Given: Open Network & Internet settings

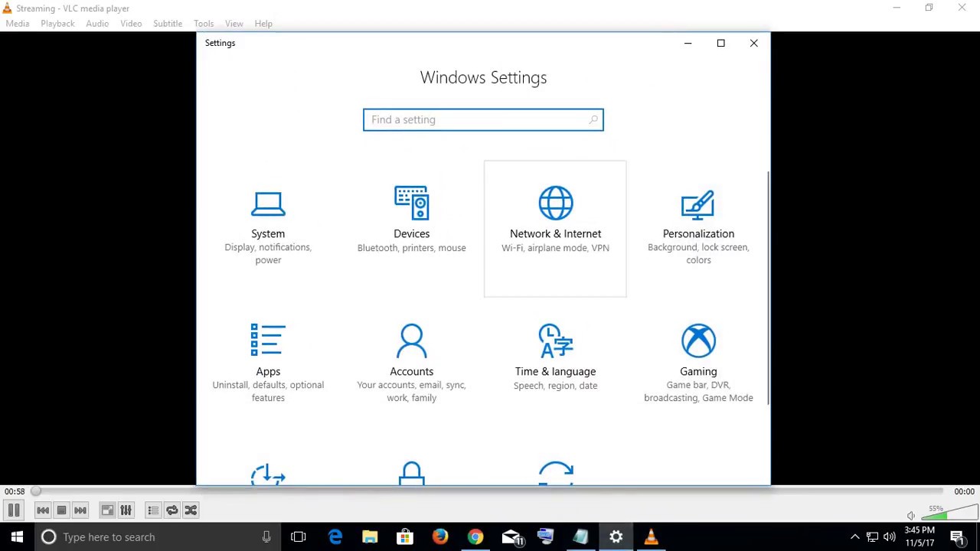Looking at the screenshot, I should pos(555,228).
